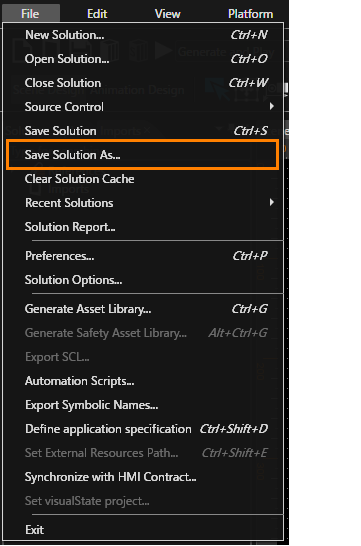
Task: Open the Platform menu
Action: coord(250,14)
